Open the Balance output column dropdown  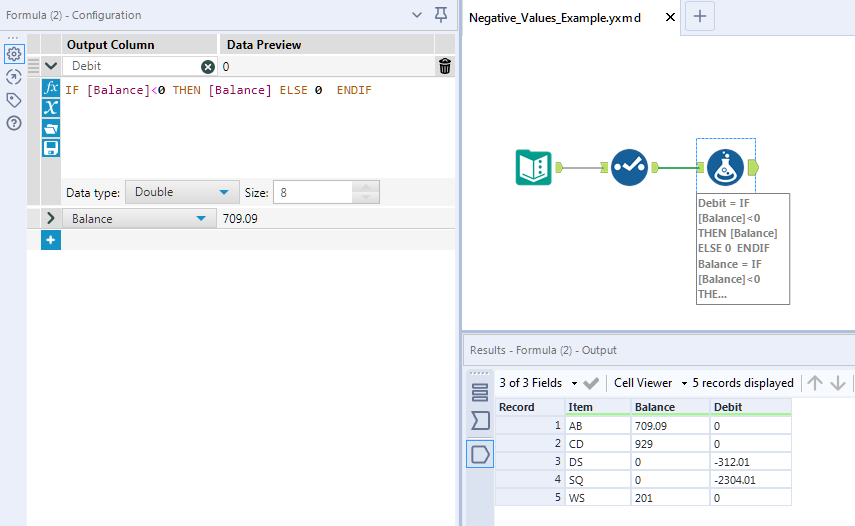point(201,219)
